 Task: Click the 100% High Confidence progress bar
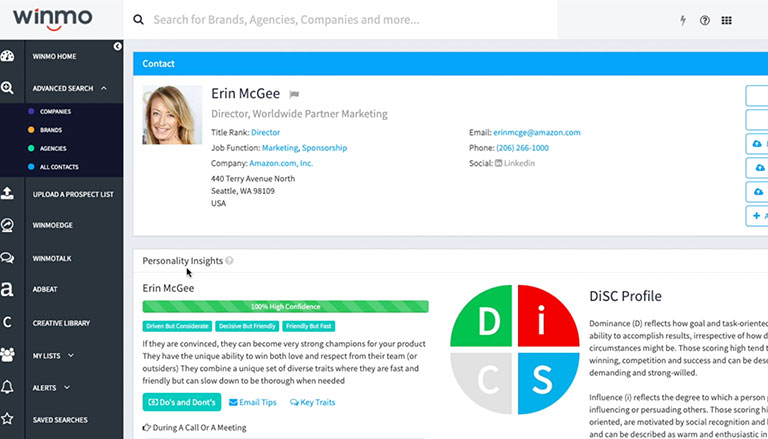pyautogui.click(x=286, y=307)
